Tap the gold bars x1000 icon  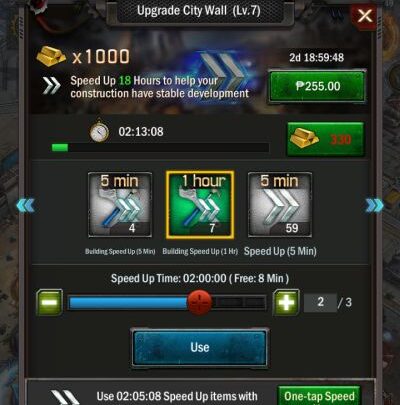pyautogui.click(x=51, y=56)
